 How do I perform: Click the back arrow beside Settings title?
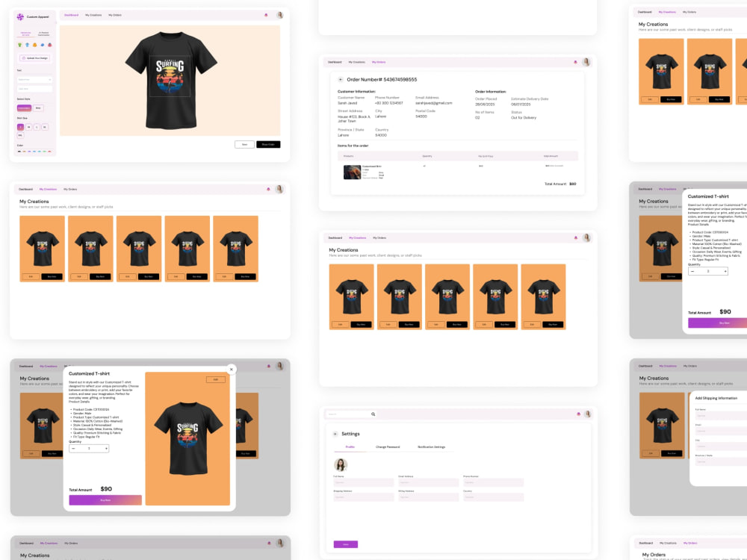tap(335, 434)
